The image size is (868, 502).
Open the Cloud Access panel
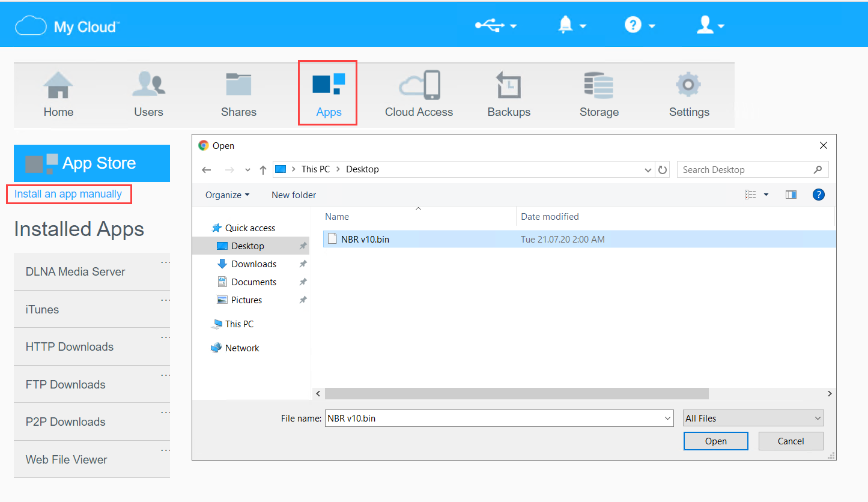coord(419,93)
